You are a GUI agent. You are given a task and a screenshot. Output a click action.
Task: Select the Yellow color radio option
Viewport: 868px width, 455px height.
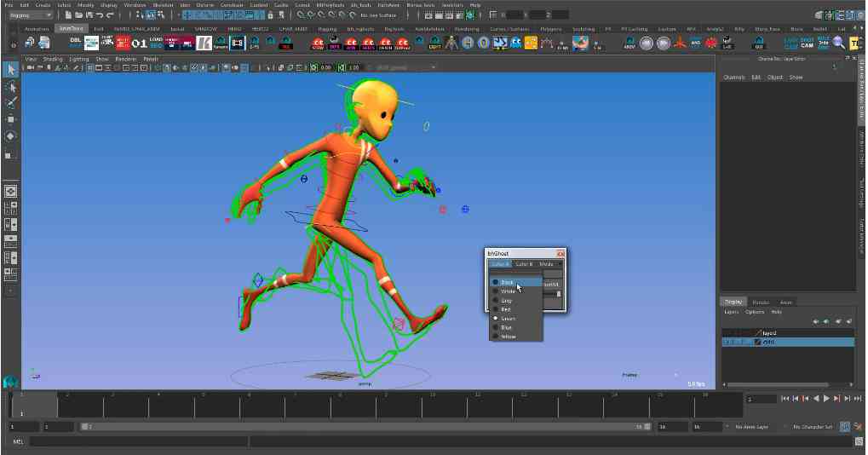(496, 337)
